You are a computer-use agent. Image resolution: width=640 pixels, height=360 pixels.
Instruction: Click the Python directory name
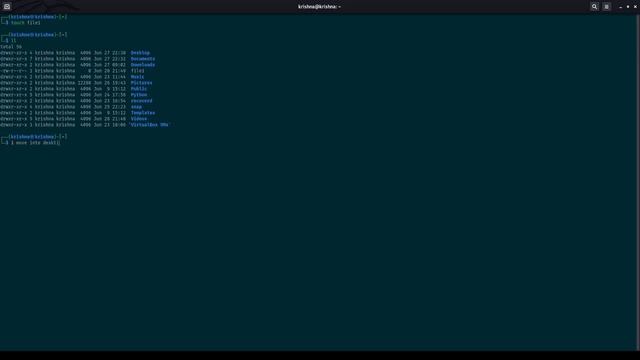pos(139,95)
